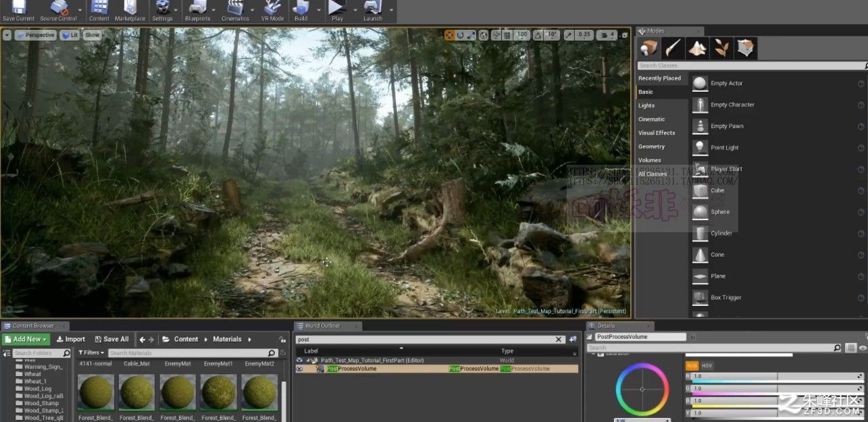Open the scale snap 0.25 dropdown
Screen dimensions: 868x422
pyautogui.click(x=584, y=35)
